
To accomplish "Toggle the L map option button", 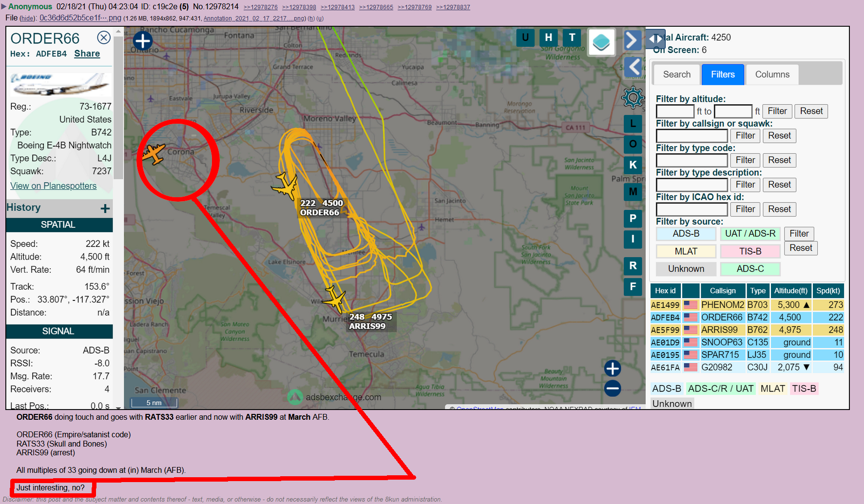I will click(x=633, y=123).
